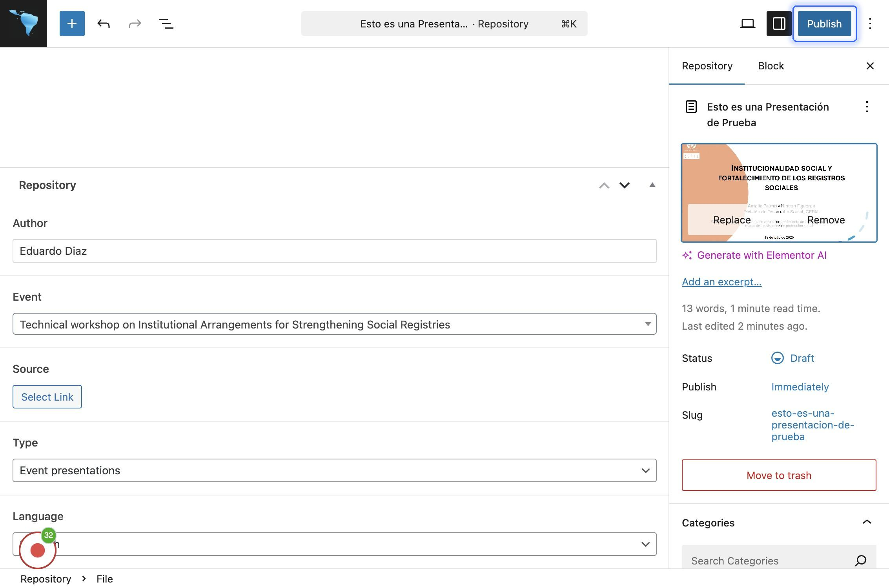Open the top-right options three-dot menu
Screen dimensions: 889x588
point(870,24)
